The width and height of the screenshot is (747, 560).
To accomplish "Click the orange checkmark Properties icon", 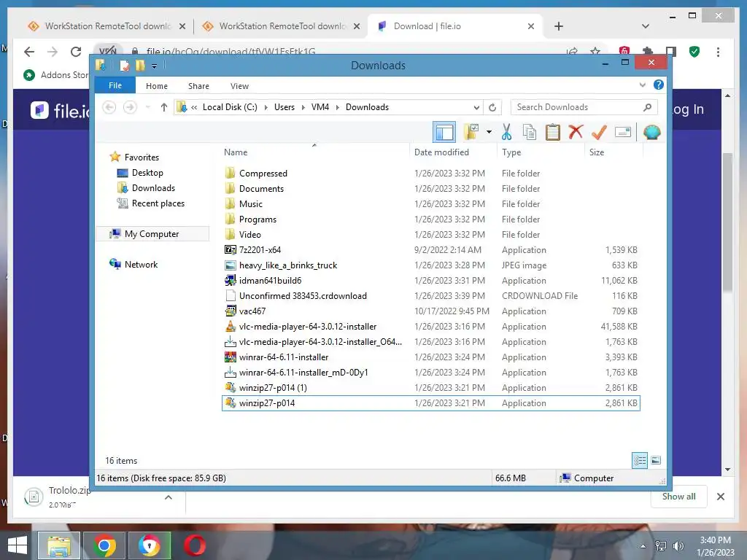I will click(x=599, y=132).
